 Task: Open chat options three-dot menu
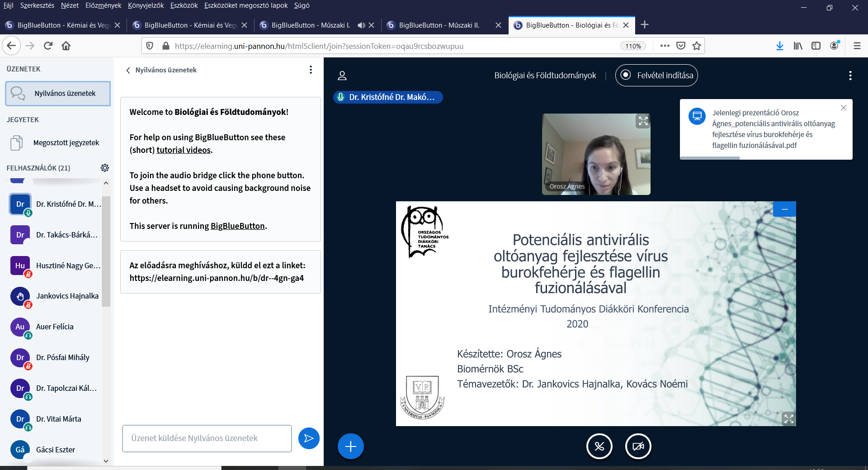(x=311, y=70)
